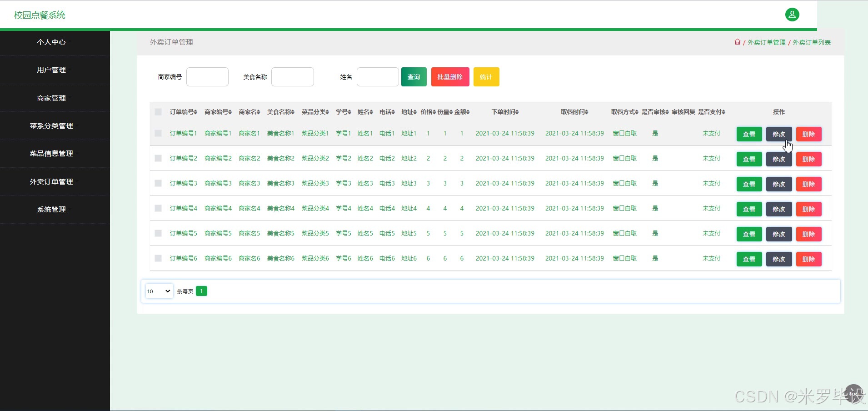Edit order 订单编号1 with 修改
Screen dimensions: 868x411
pos(779,134)
